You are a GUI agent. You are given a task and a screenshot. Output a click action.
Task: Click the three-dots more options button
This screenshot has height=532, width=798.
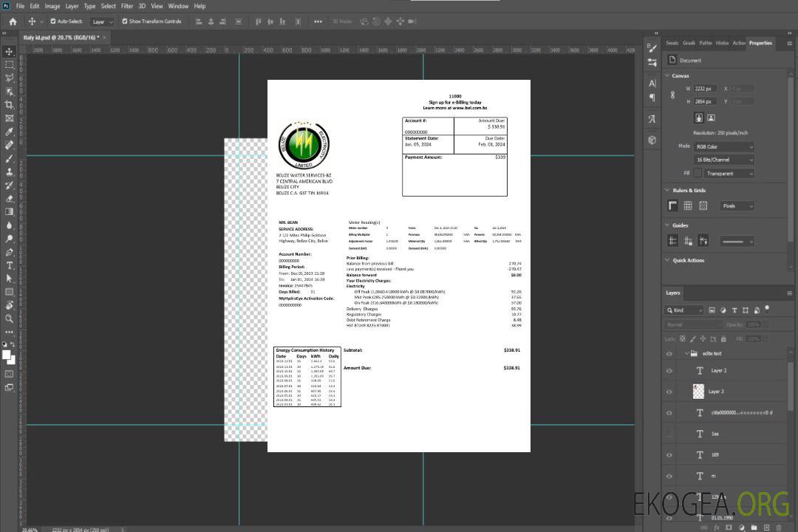(318, 21)
